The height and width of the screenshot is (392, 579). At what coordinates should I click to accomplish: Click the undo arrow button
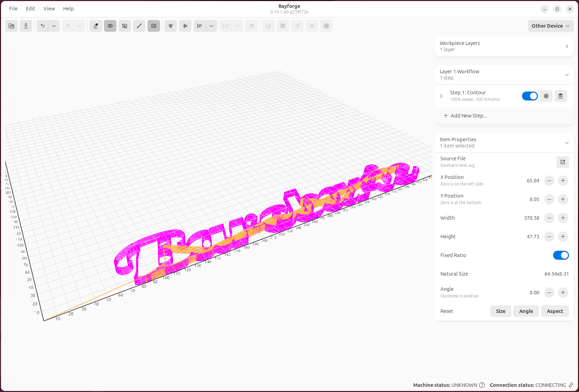coord(42,26)
